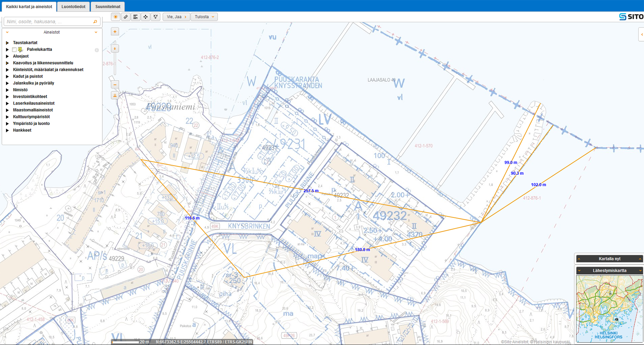Click the Vie, Jaa button
The width and height of the screenshot is (644, 345).
[x=176, y=17]
